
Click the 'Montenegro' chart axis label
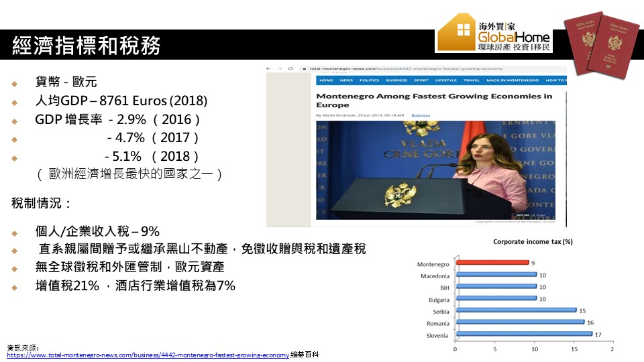tap(433, 264)
